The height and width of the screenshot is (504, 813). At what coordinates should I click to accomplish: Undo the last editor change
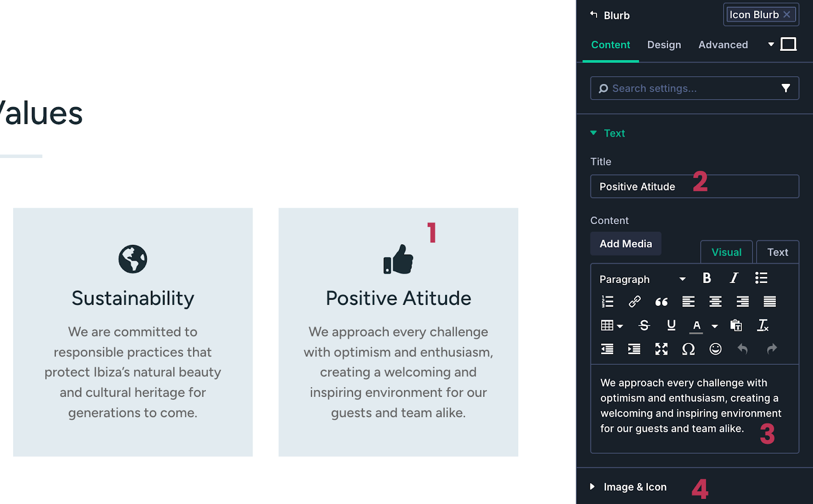pyautogui.click(x=742, y=349)
